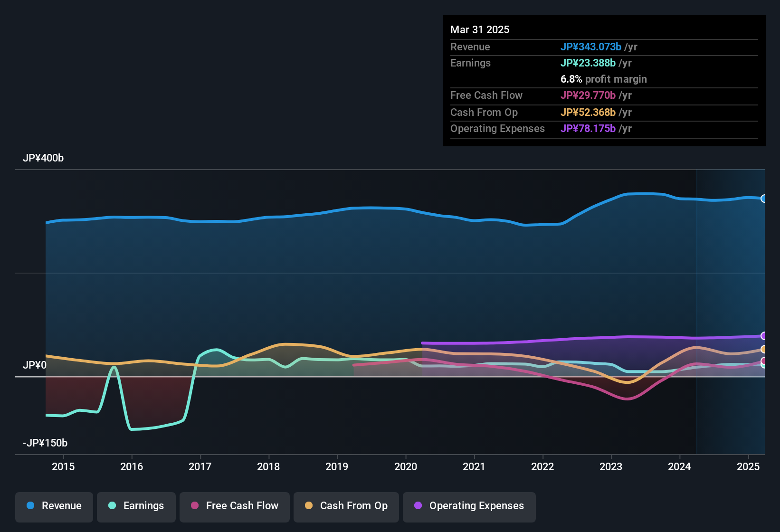Viewport: 780px width, 532px height.
Task: Click the teal Earnings legend dot
Action: (x=112, y=505)
